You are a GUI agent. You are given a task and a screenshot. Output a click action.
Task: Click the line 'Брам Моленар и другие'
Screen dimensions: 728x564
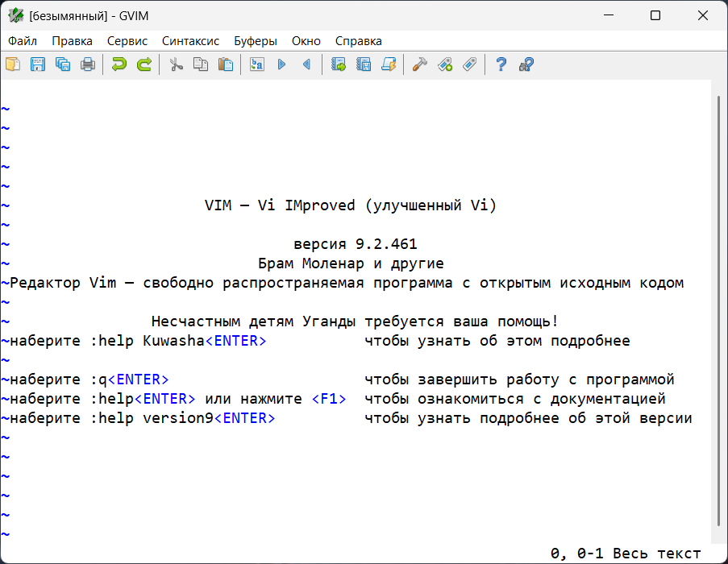351,263
